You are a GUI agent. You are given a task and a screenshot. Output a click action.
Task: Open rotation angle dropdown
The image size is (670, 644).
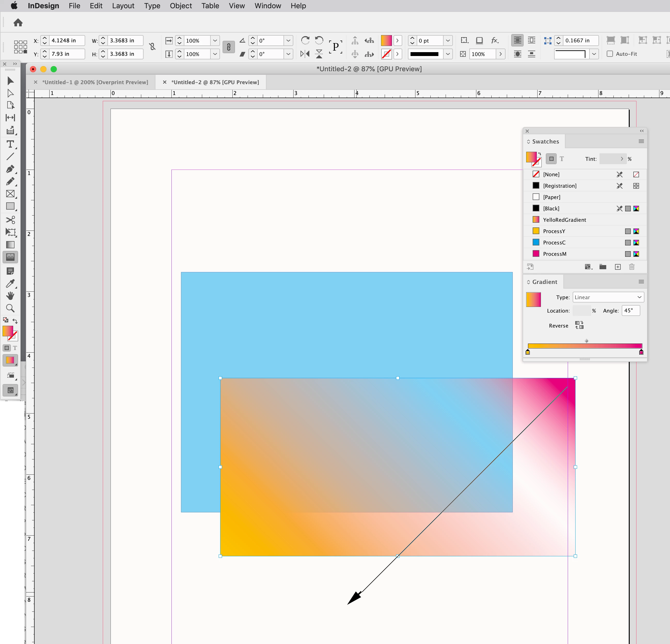(x=288, y=41)
